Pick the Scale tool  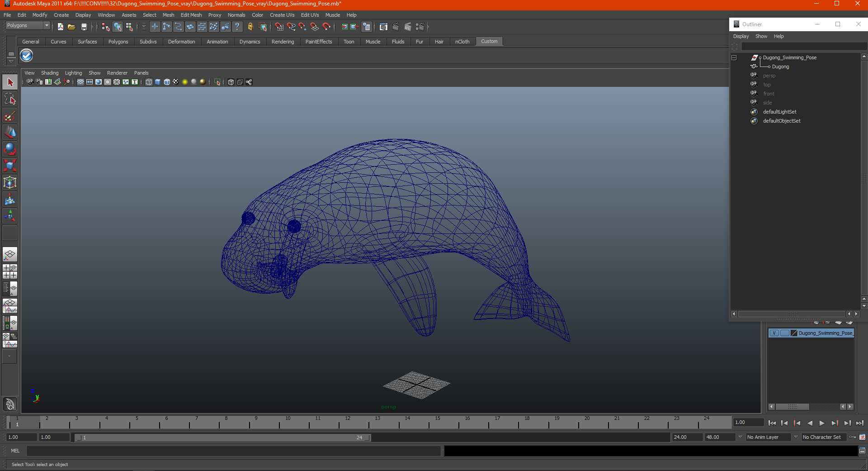coord(10,166)
